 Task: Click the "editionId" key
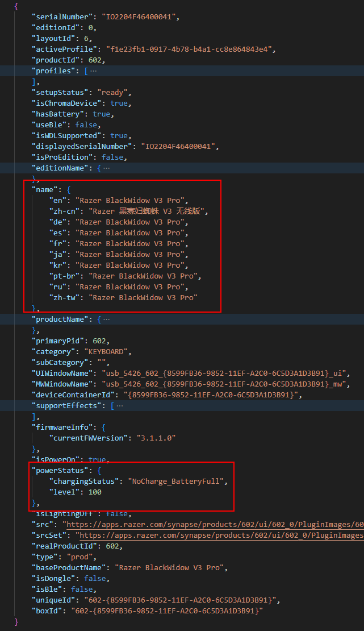click(56, 28)
